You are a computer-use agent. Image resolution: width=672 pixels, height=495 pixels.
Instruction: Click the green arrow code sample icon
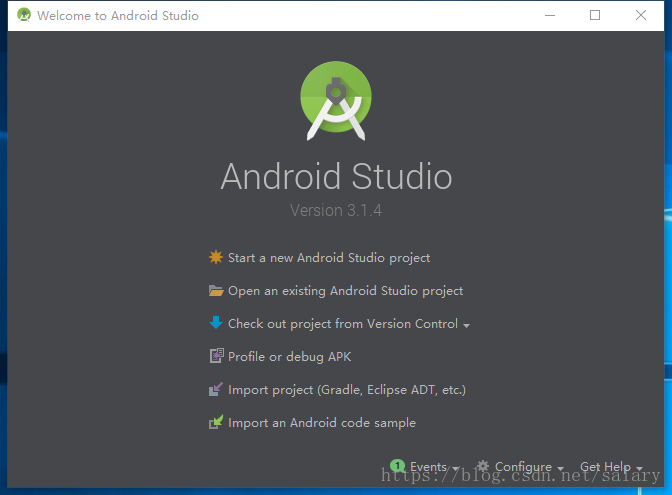(216, 422)
